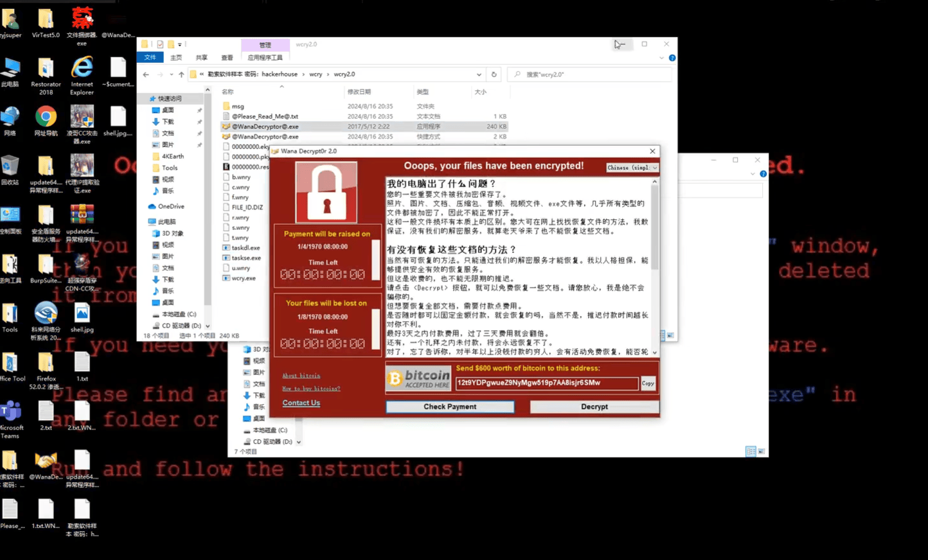Open Explorer help question mark icon
This screenshot has width=928, height=560.
672,58
